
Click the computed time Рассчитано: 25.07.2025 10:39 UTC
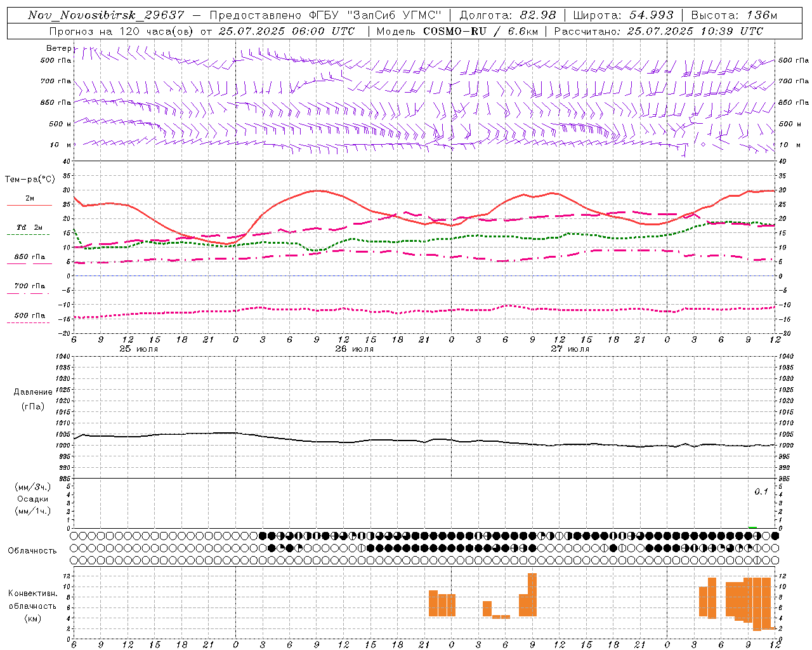coord(658,31)
